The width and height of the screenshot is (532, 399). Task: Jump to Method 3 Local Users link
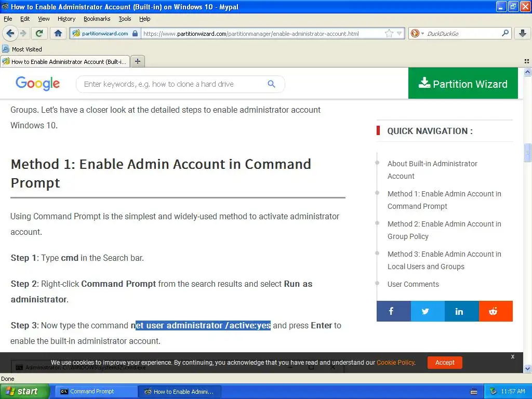[x=444, y=260]
